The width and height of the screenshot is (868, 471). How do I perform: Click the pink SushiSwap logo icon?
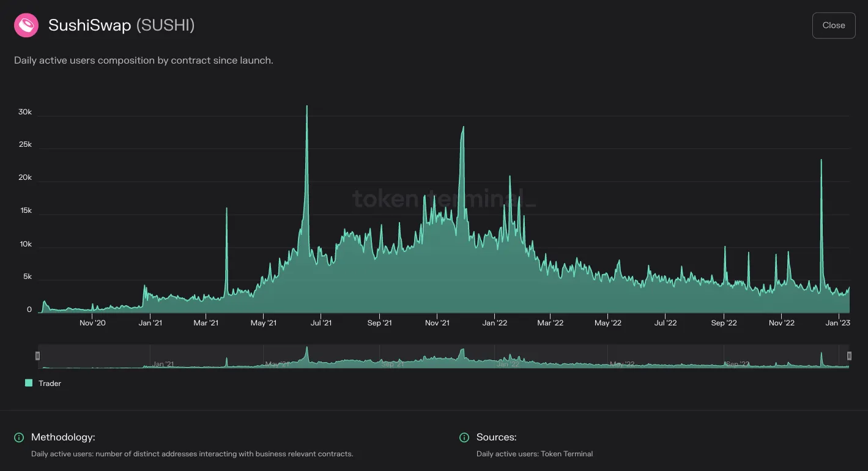click(x=26, y=26)
